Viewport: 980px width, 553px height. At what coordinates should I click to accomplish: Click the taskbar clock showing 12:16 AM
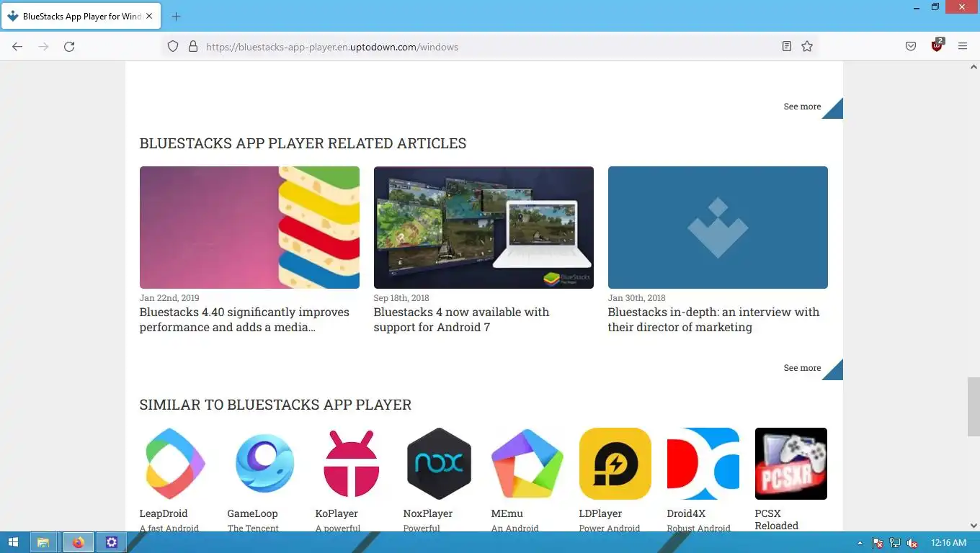[948, 543]
